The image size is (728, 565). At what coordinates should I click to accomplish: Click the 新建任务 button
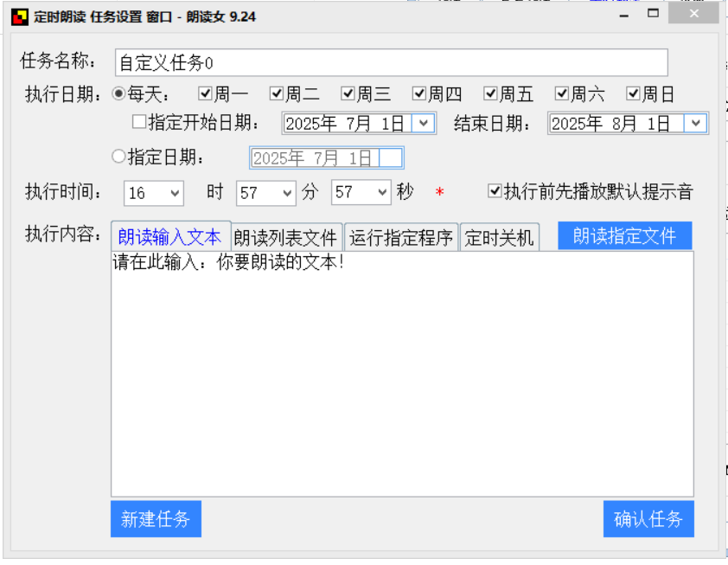click(156, 519)
